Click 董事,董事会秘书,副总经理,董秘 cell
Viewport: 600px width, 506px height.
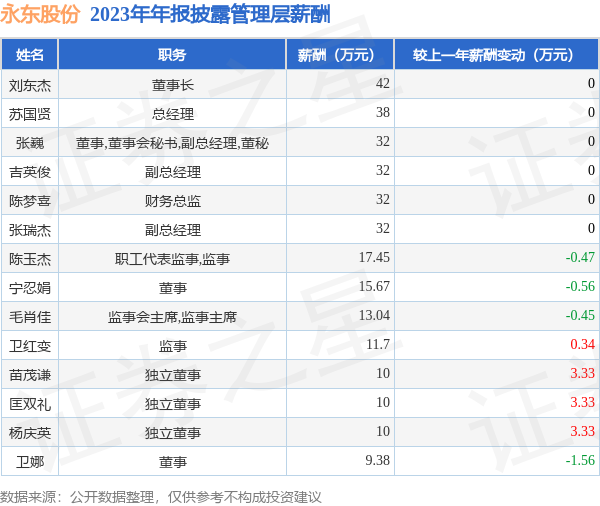coord(172,143)
